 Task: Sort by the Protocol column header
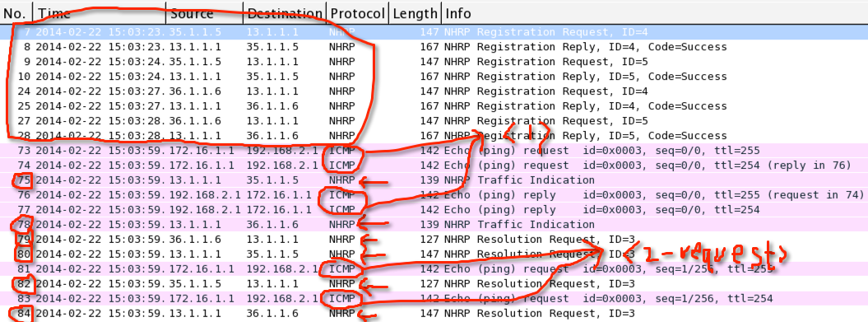tap(357, 13)
